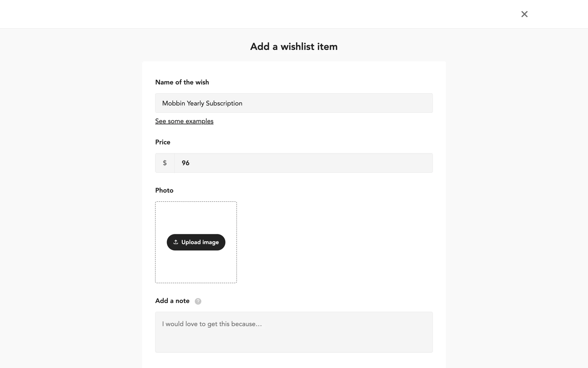Click the 96 price value
Viewport: 588px width, 368px height.
[x=186, y=163]
